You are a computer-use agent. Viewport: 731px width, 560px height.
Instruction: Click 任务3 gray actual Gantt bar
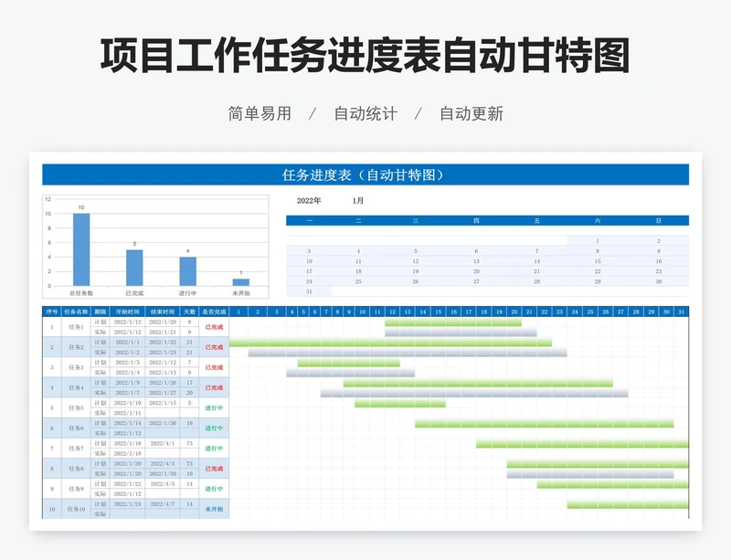click(351, 373)
